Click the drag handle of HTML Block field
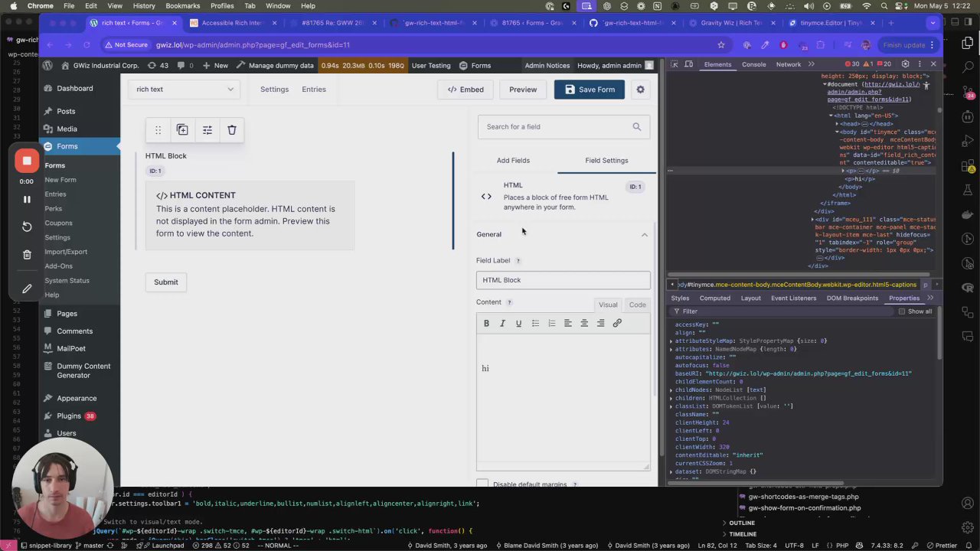This screenshot has height=551, width=980. [x=158, y=130]
